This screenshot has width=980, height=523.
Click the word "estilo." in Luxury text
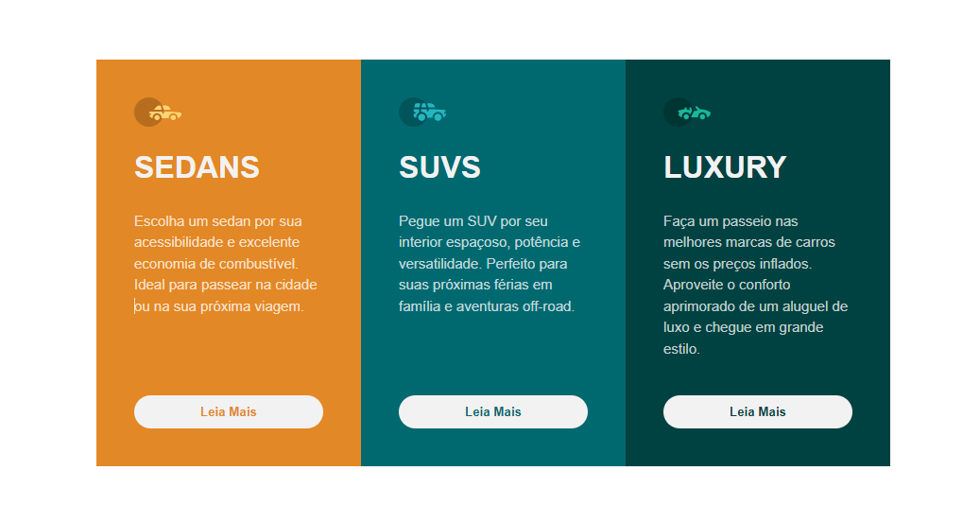(x=681, y=348)
